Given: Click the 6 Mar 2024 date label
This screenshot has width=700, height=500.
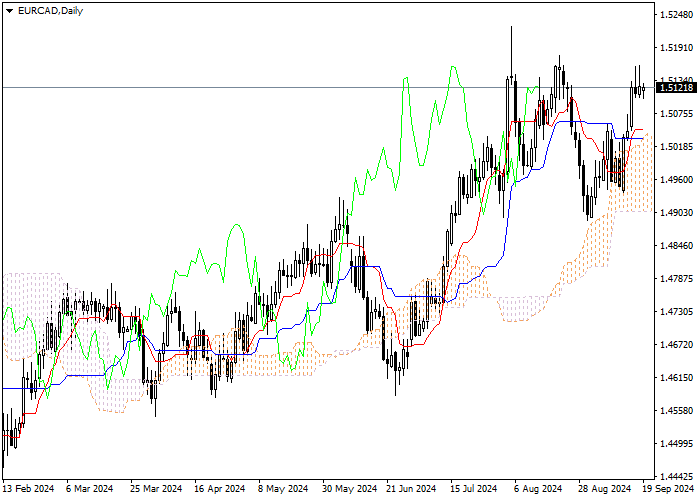Looking at the screenshot, I should [90, 489].
